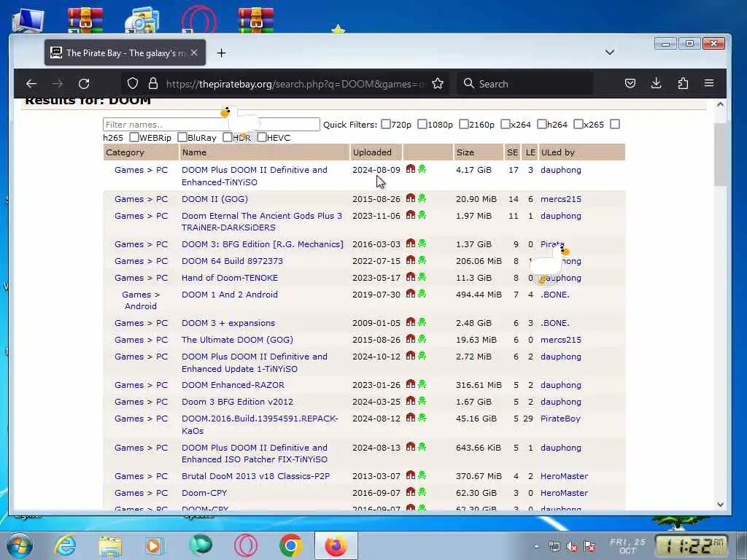
Task: Open DOOM.2016.Build.13954591.REPACK-KaOs link
Action: point(260,424)
